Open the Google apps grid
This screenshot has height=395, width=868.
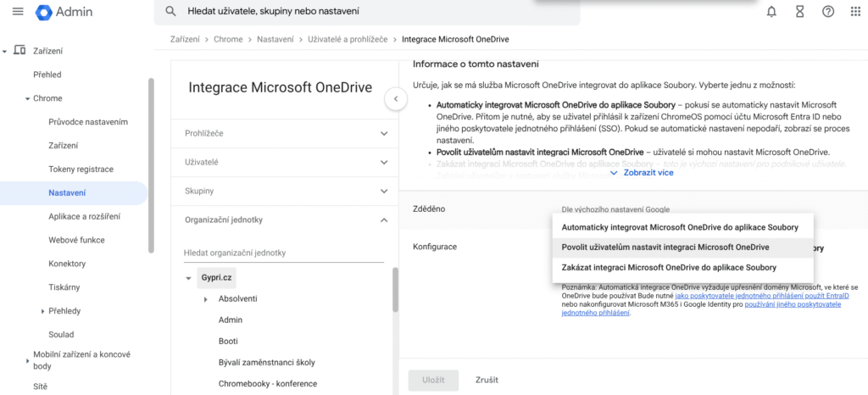[856, 12]
